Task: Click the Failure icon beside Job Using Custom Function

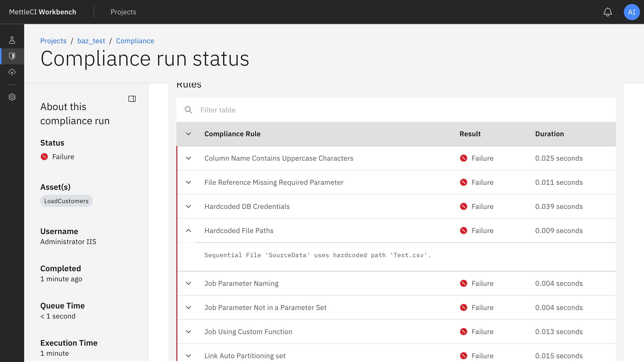Action: coord(464,332)
